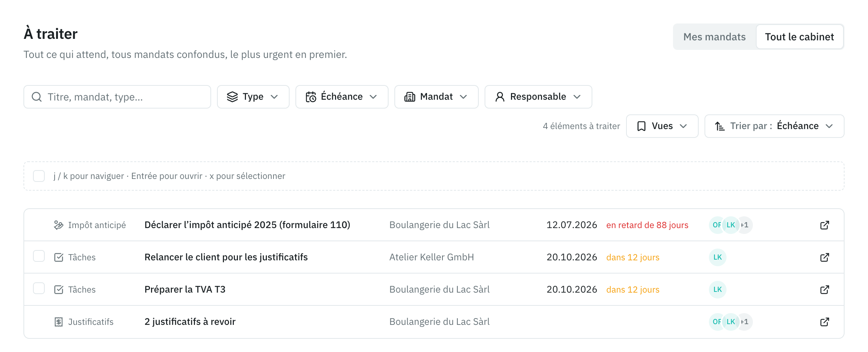Click the LK avatar in Relancer le client row

[x=717, y=257]
